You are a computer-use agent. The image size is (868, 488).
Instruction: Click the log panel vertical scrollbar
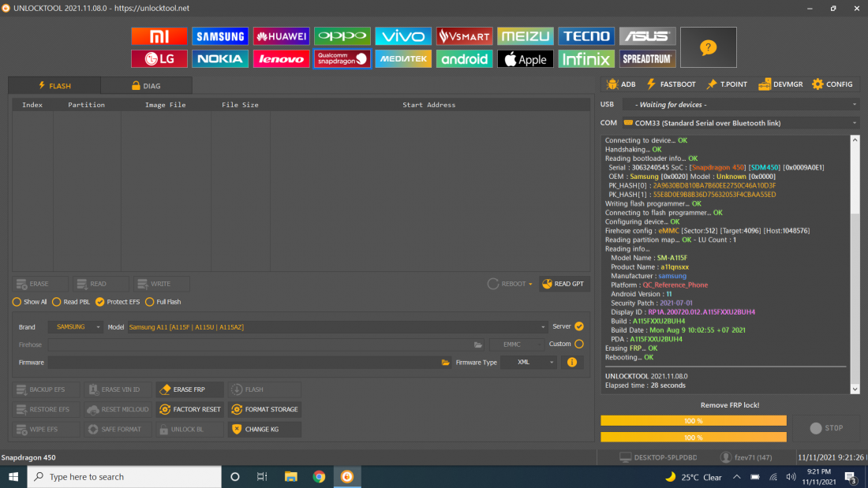855,264
